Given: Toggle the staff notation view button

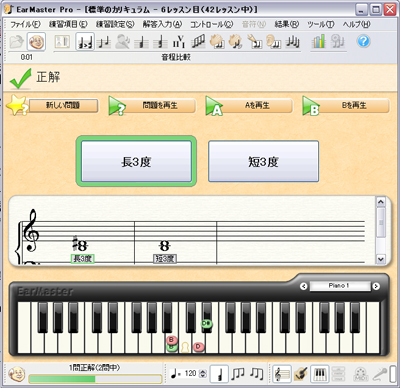Looking at the screenshot, I should click(282, 374).
